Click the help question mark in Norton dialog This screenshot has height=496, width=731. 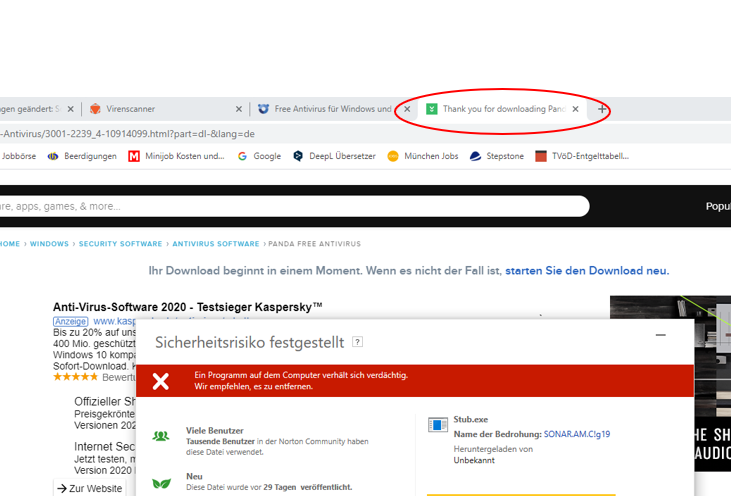click(x=358, y=342)
